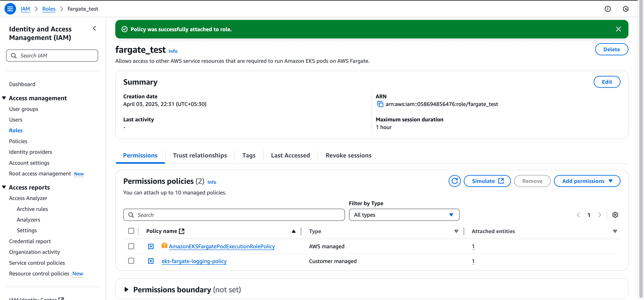Screen dimensions: 644x300
Task: Click the permissions policies search field
Action: pyautogui.click(x=234, y=215)
